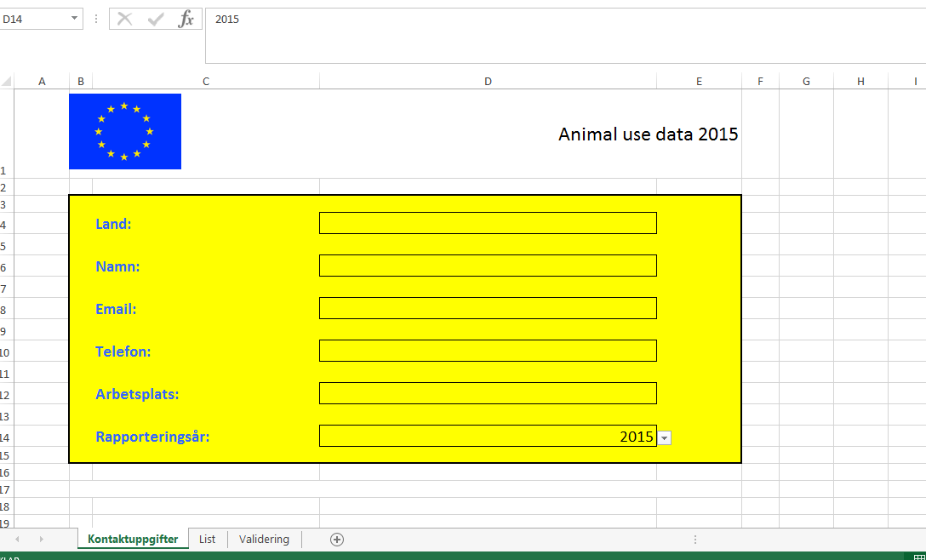Confirm entry with the check mark
Screen dimensions: 926x560
click(156, 19)
